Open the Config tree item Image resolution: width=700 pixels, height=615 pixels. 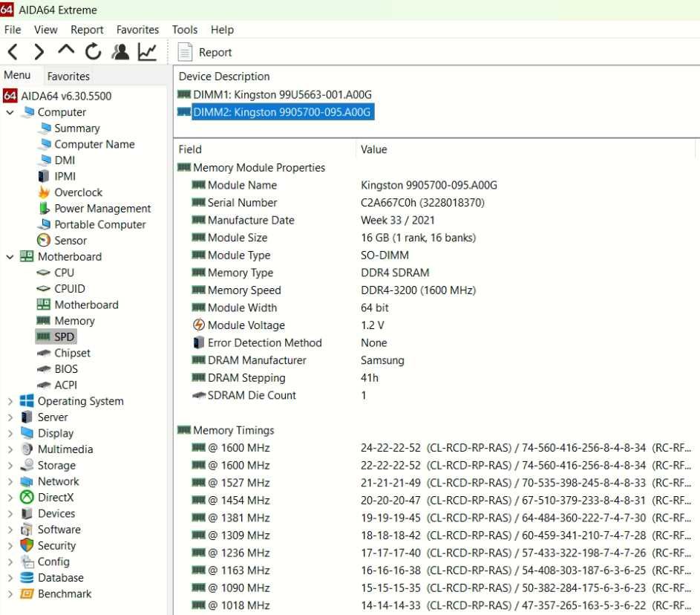[53, 562]
